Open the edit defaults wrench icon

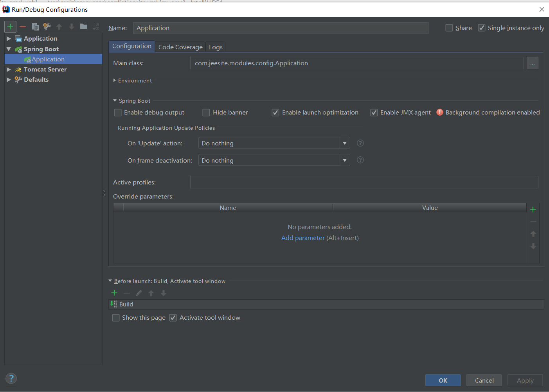coord(47,27)
